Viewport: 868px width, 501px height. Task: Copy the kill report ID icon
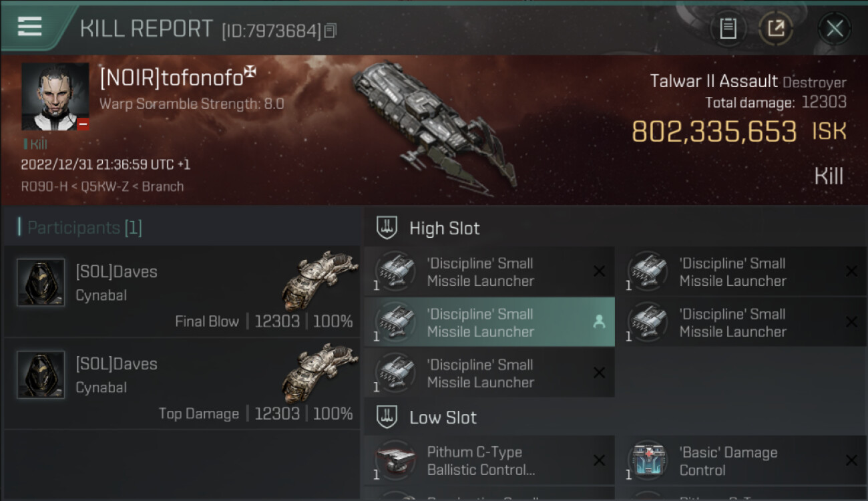coord(331,30)
